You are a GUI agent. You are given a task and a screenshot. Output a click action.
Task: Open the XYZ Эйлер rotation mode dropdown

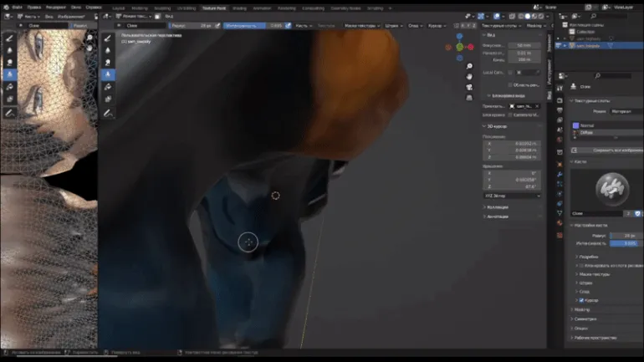[512, 196]
